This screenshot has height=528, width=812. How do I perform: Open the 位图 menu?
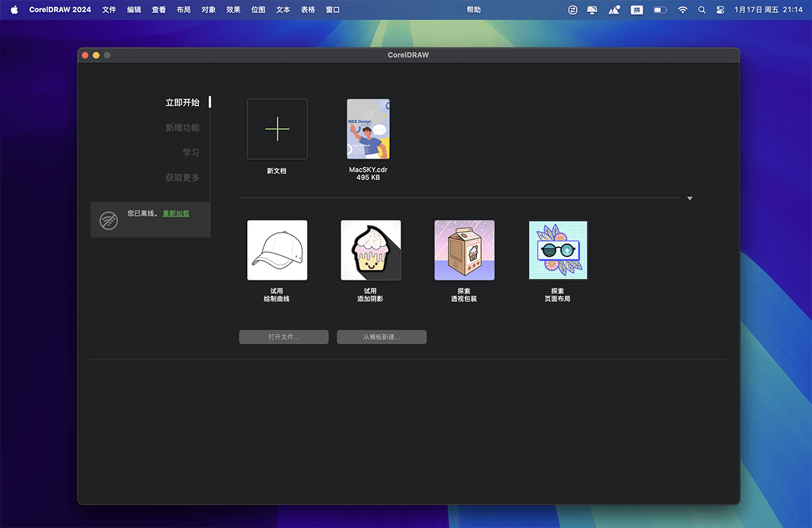point(258,10)
